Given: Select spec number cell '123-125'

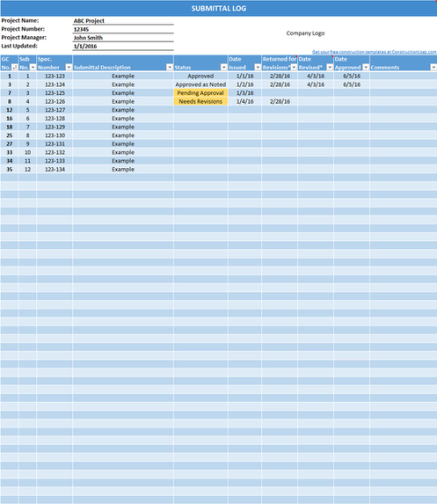Looking at the screenshot, I should pyautogui.click(x=55, y=93).
